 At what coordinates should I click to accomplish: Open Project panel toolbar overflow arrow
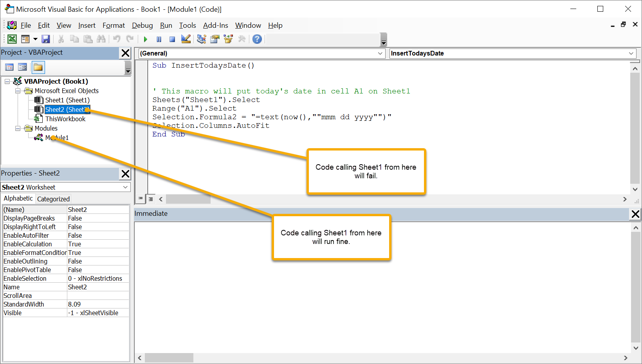point(128,68)
